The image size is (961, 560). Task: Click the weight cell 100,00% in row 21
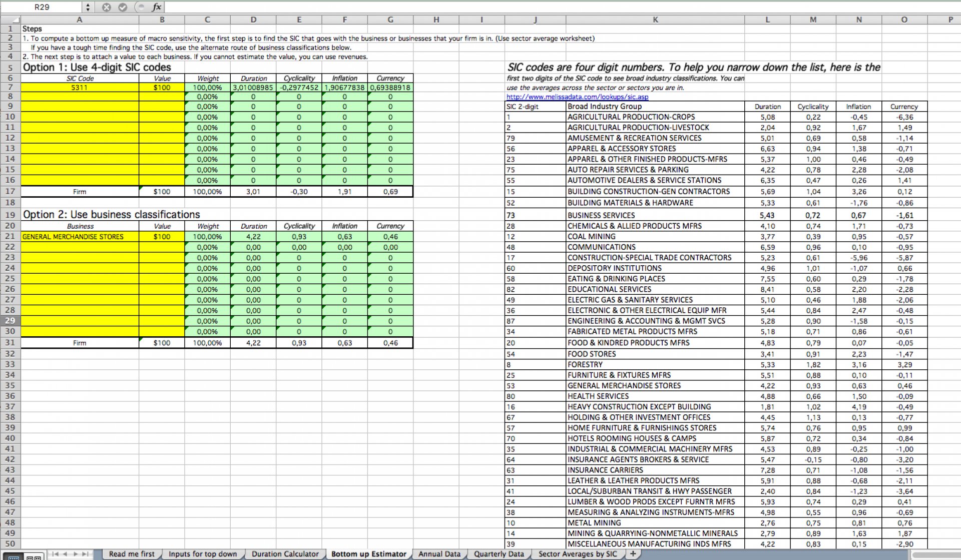coord(207,237)
